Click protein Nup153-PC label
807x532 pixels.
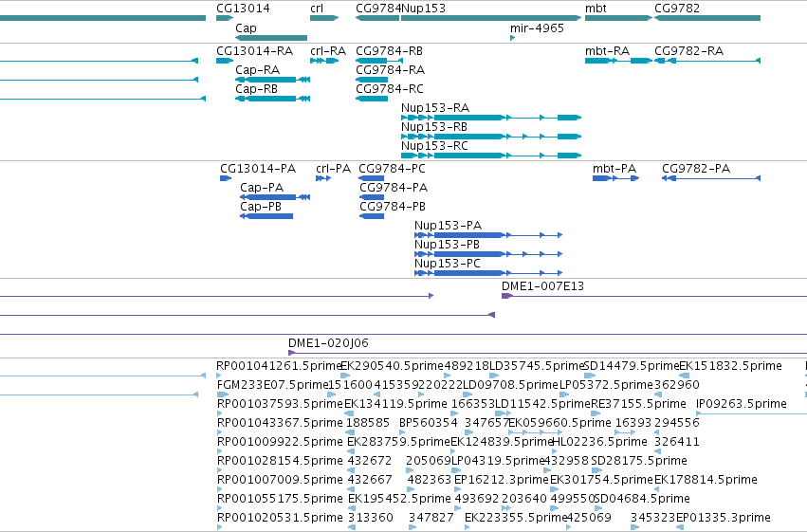click(x=448, y=264)
